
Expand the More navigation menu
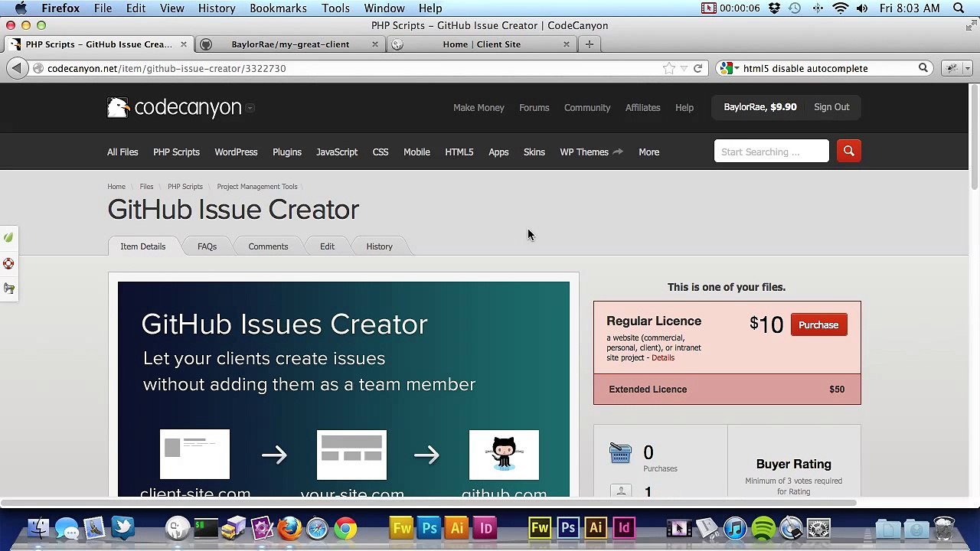[648, 152]
